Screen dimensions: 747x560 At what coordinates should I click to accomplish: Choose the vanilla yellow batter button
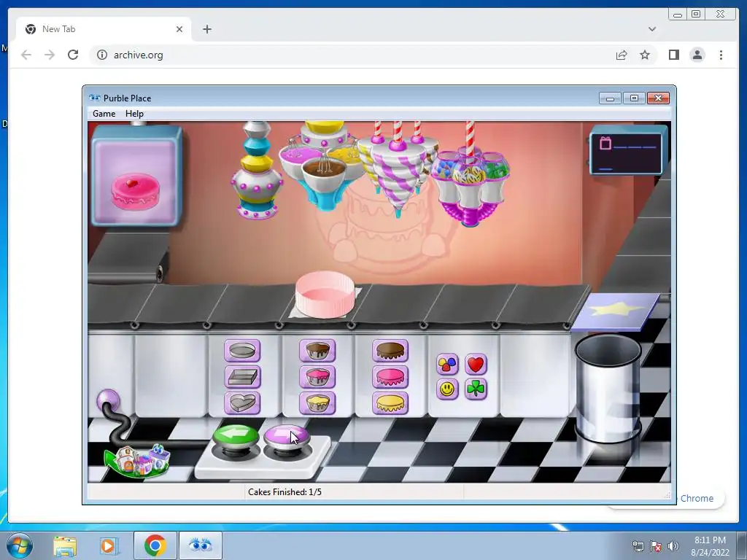[x=317, y=403]
